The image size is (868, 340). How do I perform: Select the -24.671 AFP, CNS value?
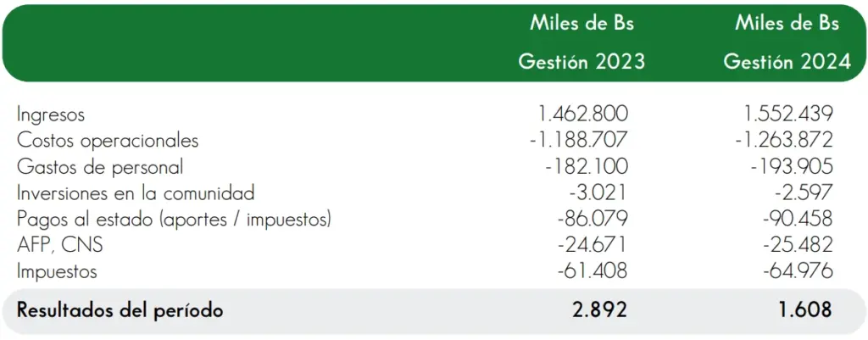[593, 246]
